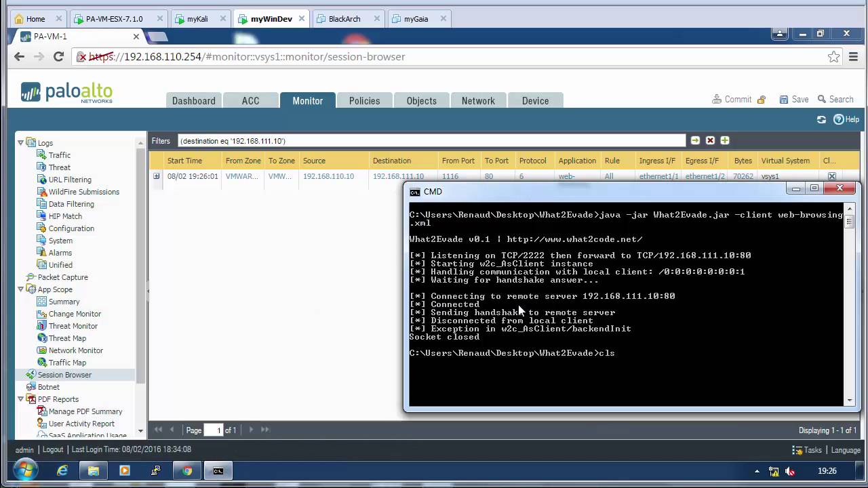
Task: Clear session using X in session row
Action: point(832,176)
